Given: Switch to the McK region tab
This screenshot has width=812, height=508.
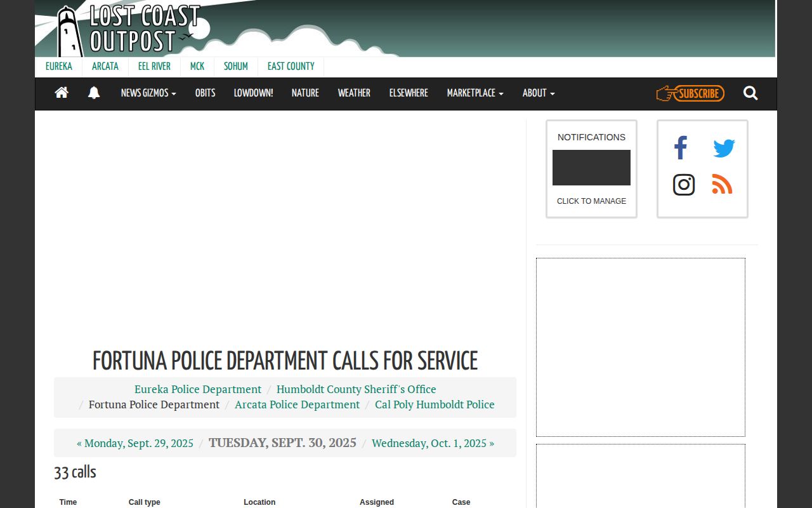Looking at the screenshot, I should pyautogui.click(x=197, y=66).
